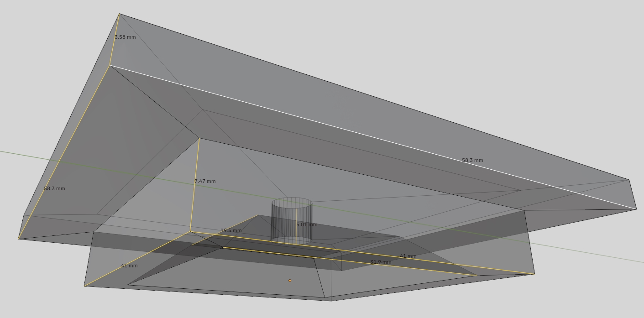The height and width of the screenshot is (318, 644).
Task: Click the 31.9 mm edge length label
Action: 381,262
